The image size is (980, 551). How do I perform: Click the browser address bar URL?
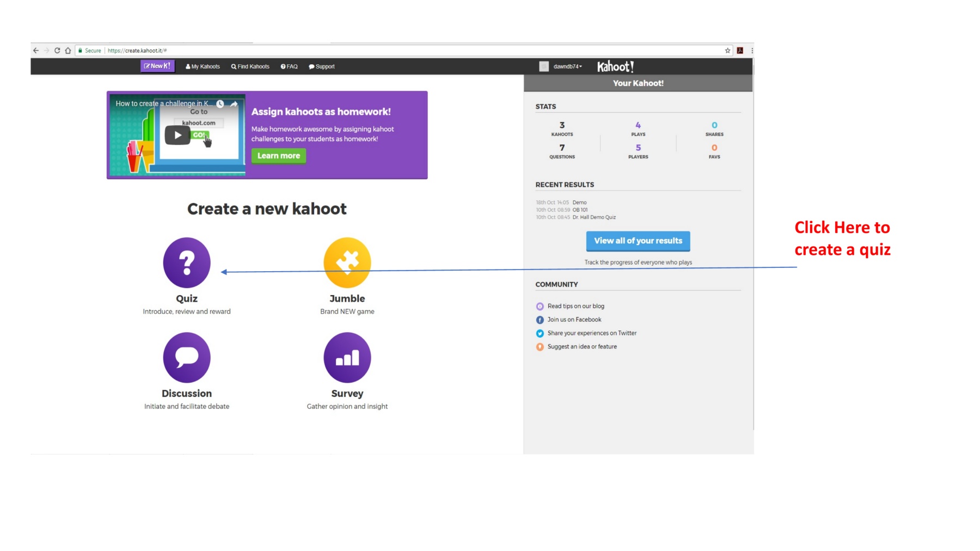point(137,51)
